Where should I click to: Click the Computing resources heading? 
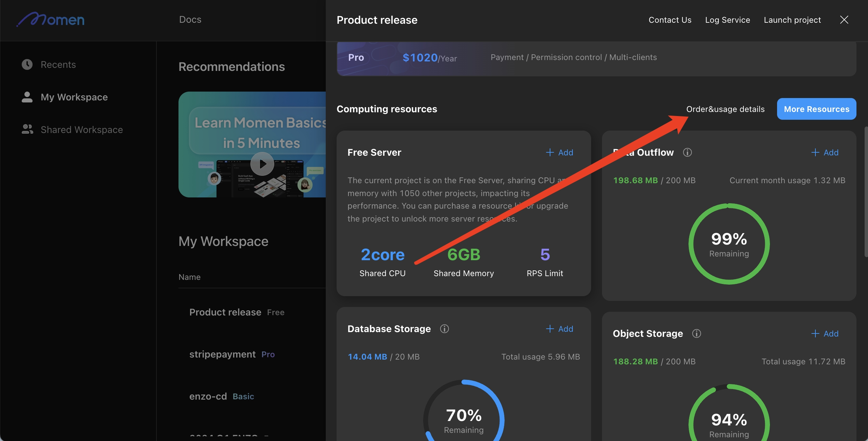(387, 109)
